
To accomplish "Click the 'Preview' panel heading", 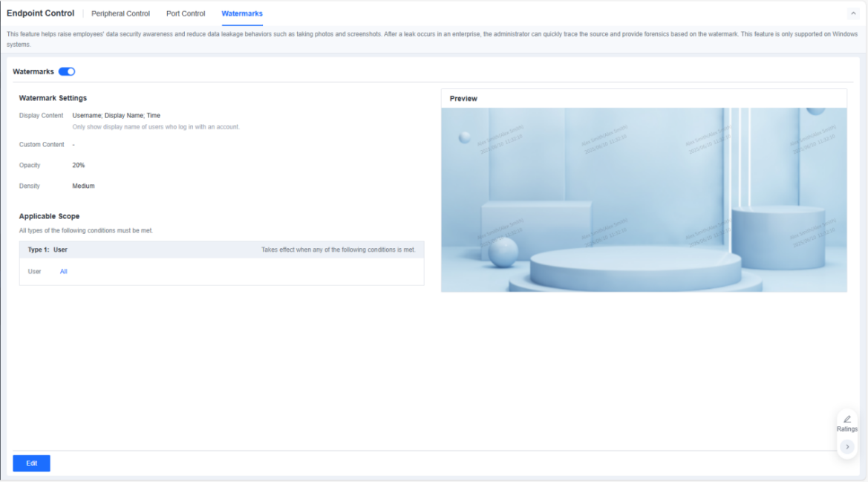I will [463, 99].
